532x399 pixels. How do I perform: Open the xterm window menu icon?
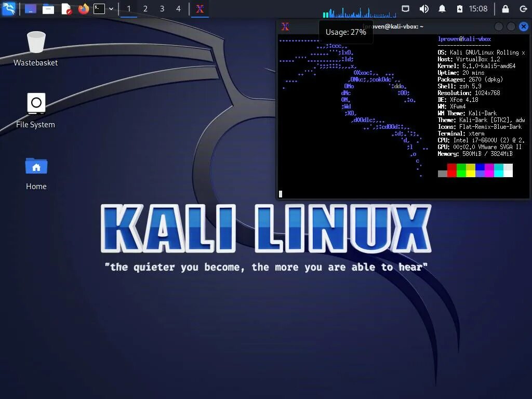pos(285,26)
